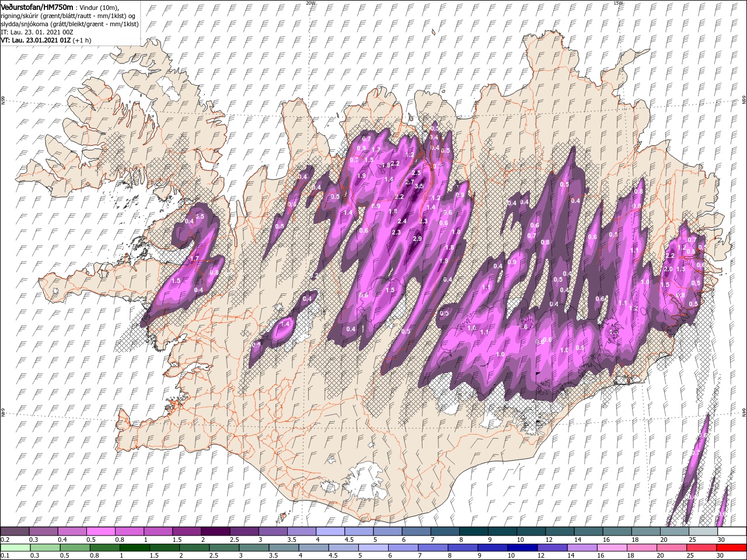Pick lower legend swatch between 25 and 30

(701, 548)
